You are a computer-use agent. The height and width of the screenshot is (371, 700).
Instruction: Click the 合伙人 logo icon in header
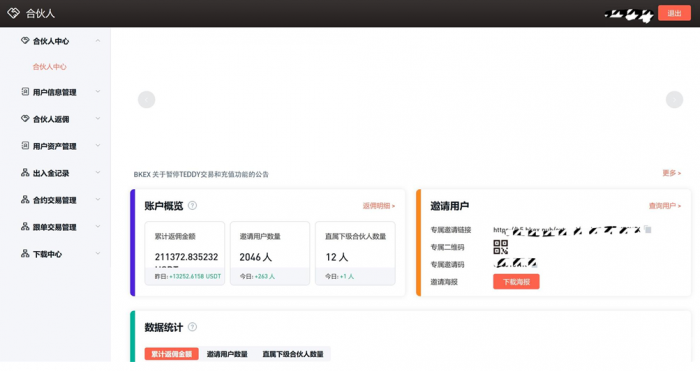[x=13, y=13]
